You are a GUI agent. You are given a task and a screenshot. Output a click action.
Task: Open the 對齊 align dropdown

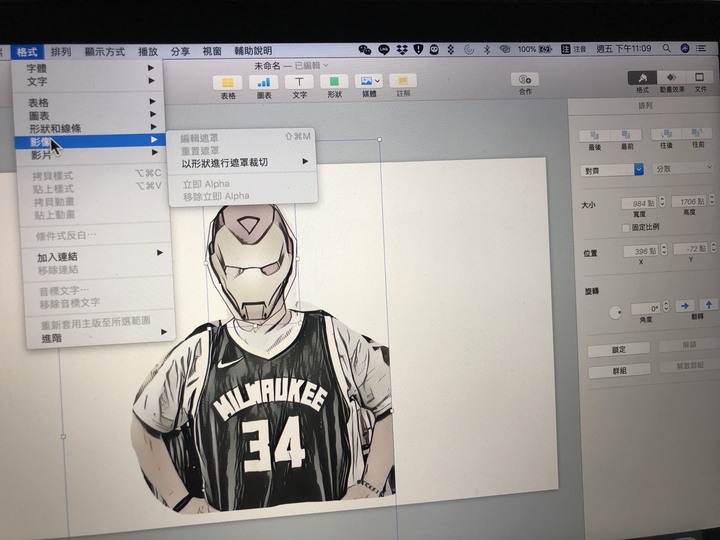[x=612, y=170]
